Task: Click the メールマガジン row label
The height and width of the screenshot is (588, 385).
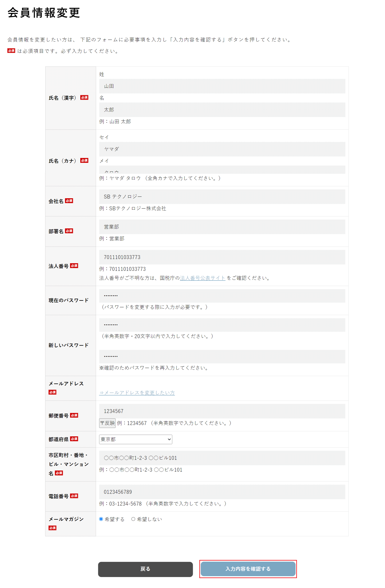Action: (x=66, y=519)
